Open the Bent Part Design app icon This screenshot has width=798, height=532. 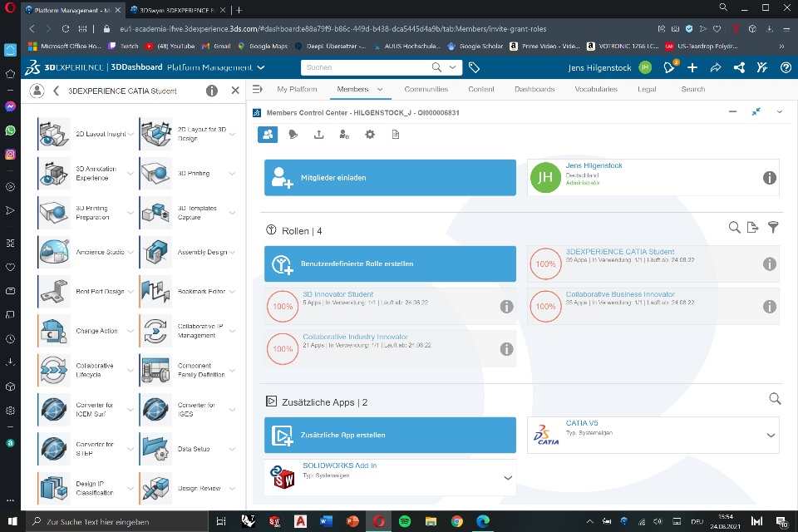pos(54,291)
